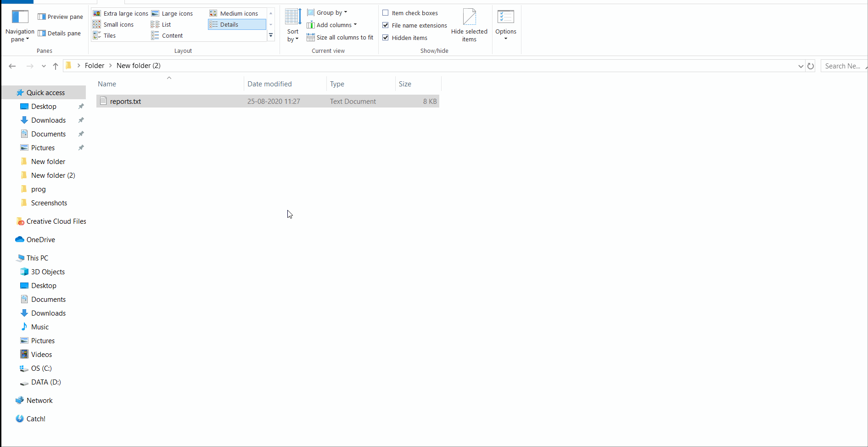
Task: Enable Item check boxes
Action: point(410,13)
